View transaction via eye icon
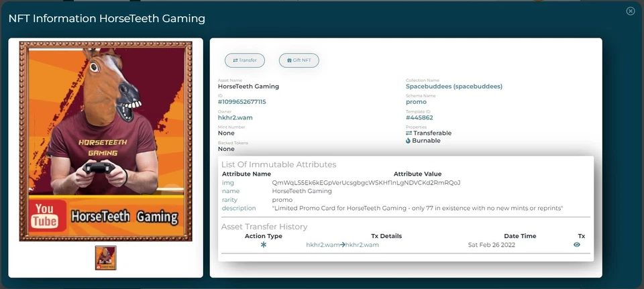The height and width of the screenshot is (289, 644). [577, 245]
